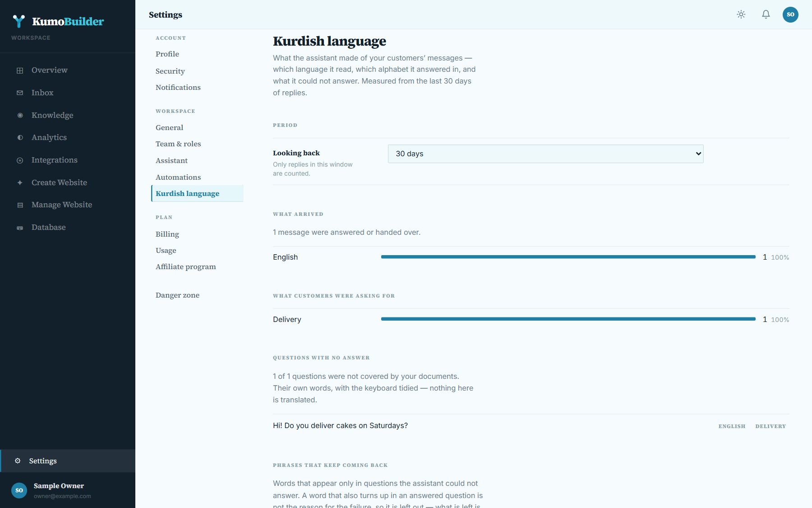Screen dimensions: 812x508
Task: Click the Inbox envelope icon
Action: click(x=20, y=93)
